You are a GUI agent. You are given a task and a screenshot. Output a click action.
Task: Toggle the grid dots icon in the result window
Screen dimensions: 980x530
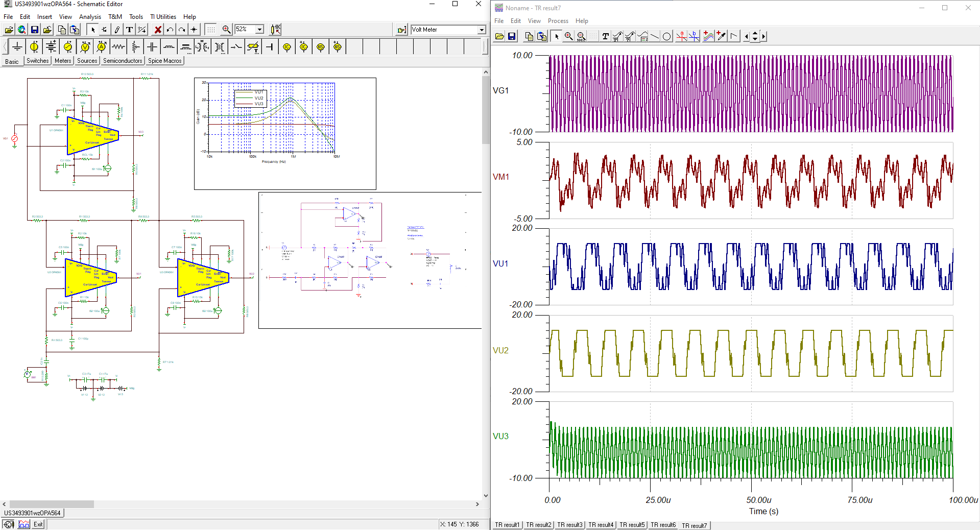pos(593,36)
